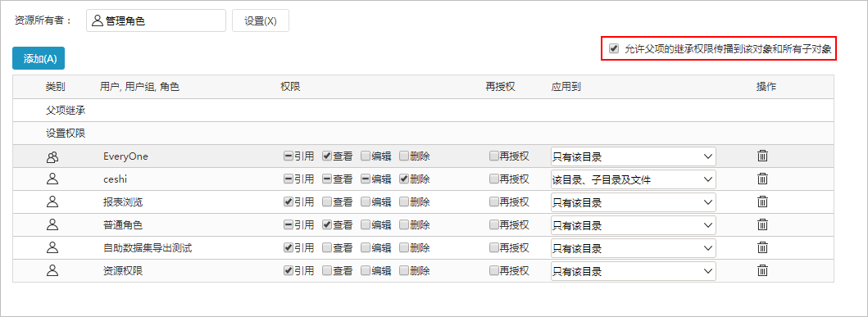Open 该目录、子目录及文件 dropdown for ceshi
This screenshot has height=317, width=868.
coord(634,179)
